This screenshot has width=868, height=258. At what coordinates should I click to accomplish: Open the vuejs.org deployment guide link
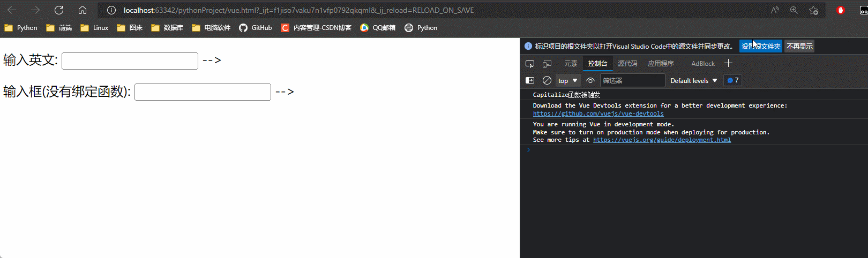(662, 140)
